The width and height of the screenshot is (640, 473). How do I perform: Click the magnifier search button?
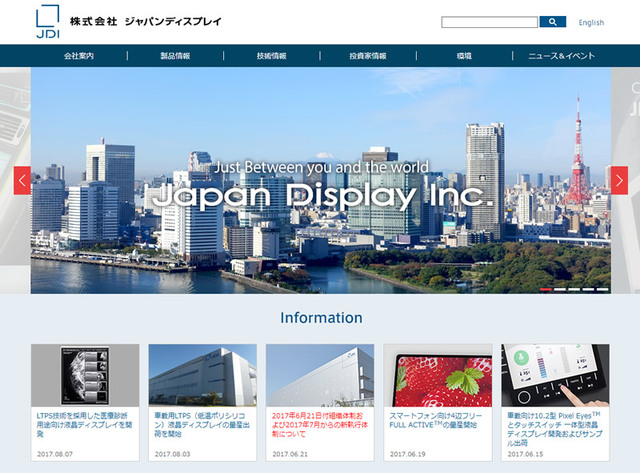tap(553, 22)
